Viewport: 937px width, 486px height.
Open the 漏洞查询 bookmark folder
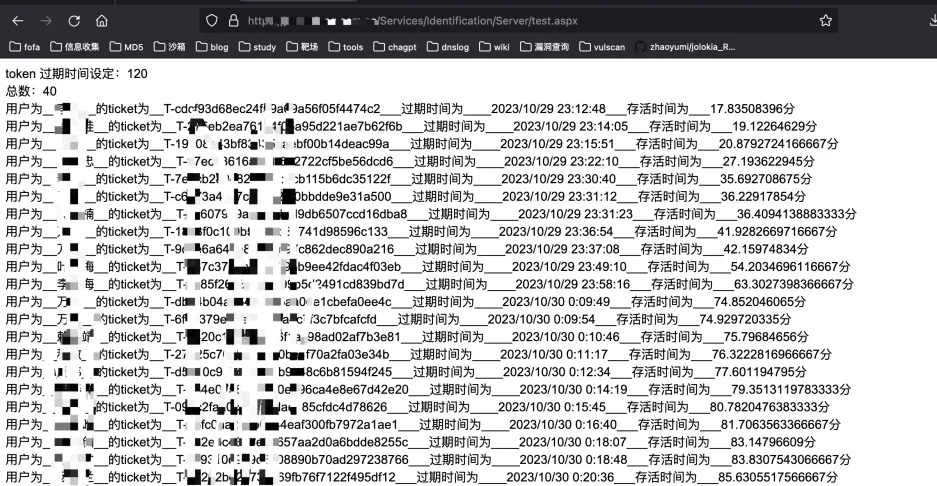coord(544,47)
